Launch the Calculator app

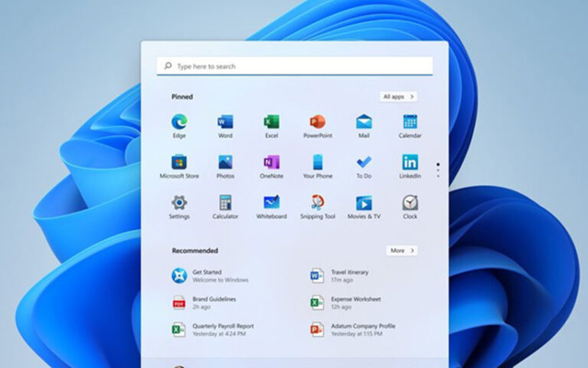coord(225,202)
